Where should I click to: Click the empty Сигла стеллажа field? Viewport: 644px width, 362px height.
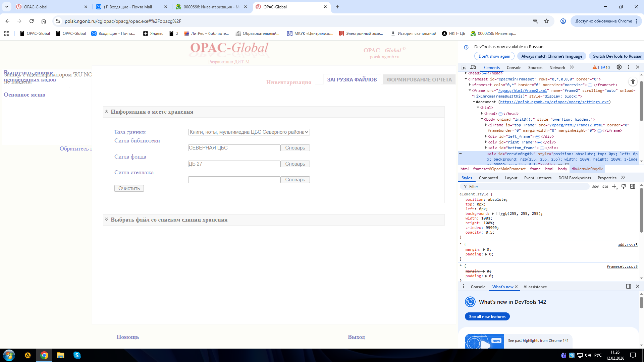coord(234,180)
